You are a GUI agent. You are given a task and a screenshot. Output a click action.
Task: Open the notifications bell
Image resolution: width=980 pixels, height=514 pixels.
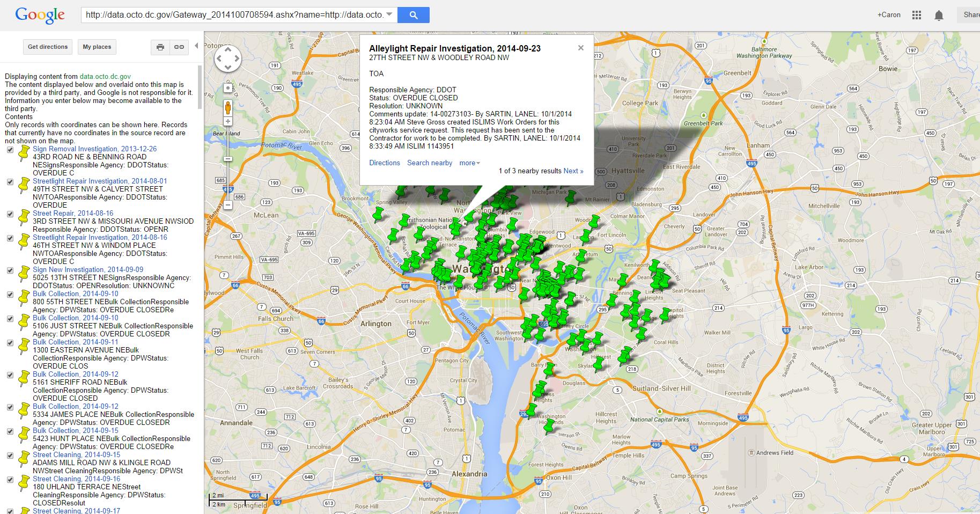pyautogui.click(x=939, y=15)
